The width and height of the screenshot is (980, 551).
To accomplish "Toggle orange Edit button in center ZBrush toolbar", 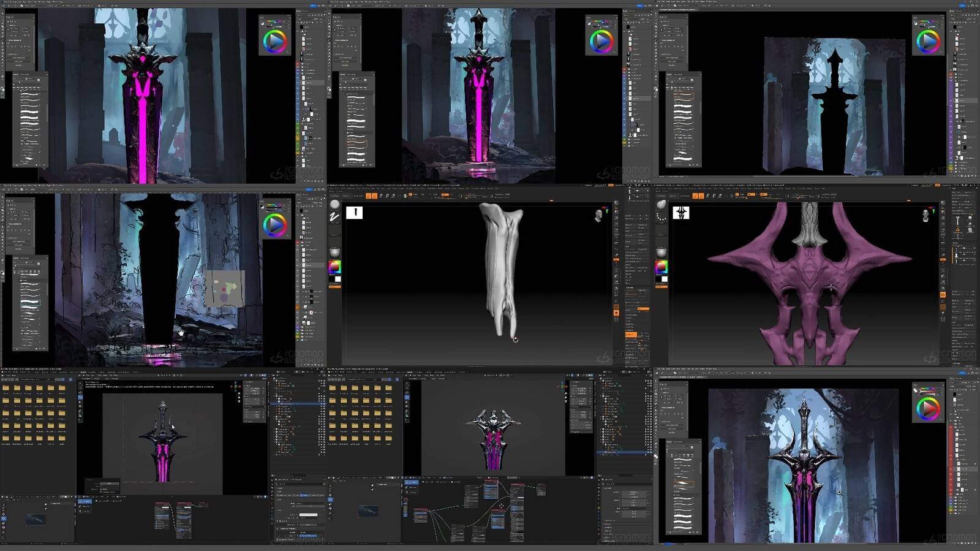I will click(x=368, y=196).
